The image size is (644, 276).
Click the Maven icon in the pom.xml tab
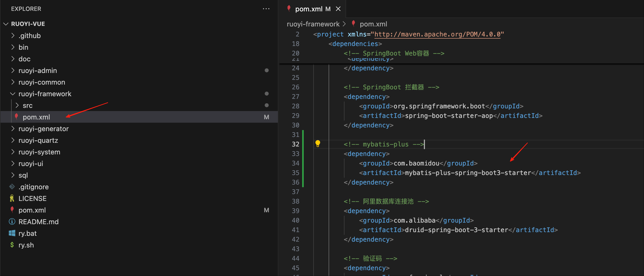(289, 8)
